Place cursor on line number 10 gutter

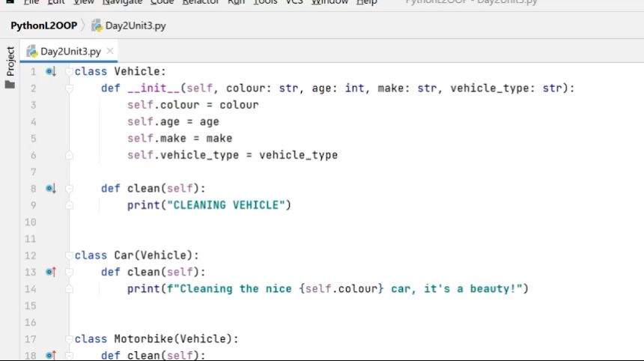pyautogui.click(x=31, y=222)
